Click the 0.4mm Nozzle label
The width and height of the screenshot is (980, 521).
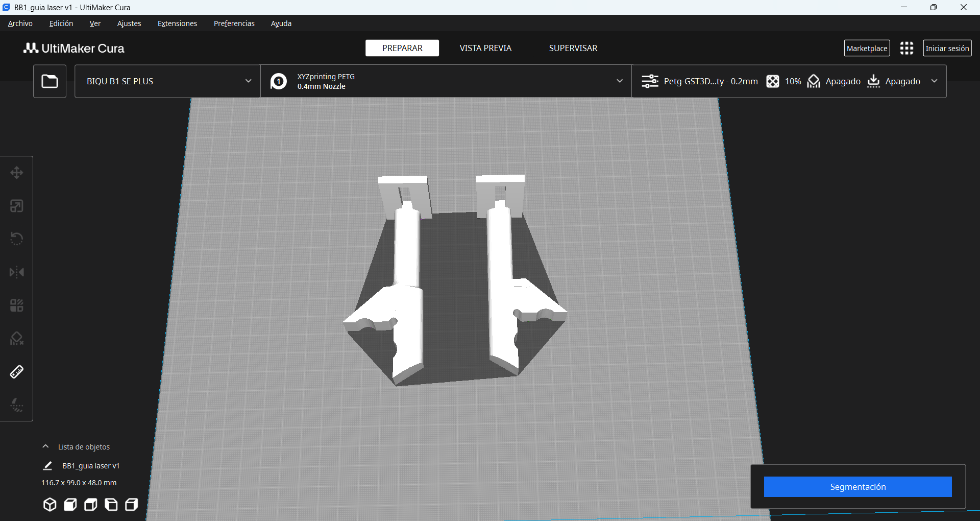click(322, 86)
